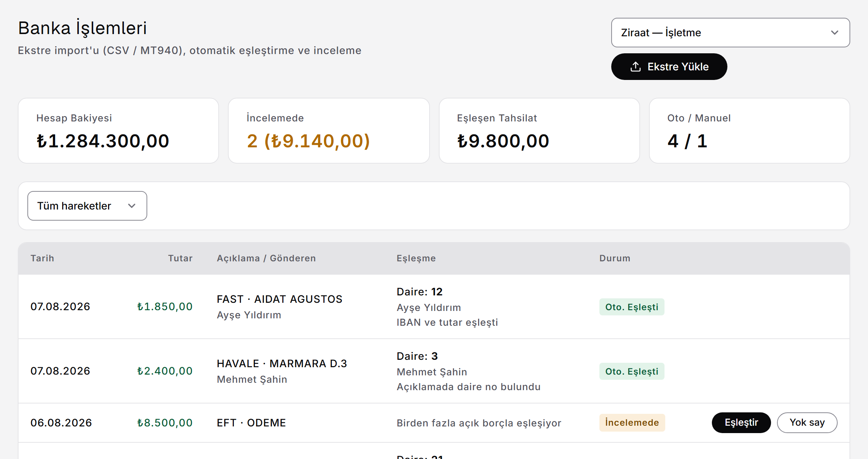868x459 pixels.
Task: Click the ₺1.850,00 amount cell
Action: click(x=165, y=306)
